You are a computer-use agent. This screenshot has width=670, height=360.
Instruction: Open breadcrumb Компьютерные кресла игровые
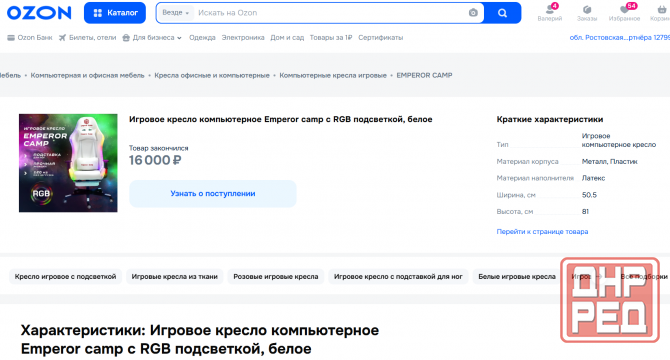333,75
